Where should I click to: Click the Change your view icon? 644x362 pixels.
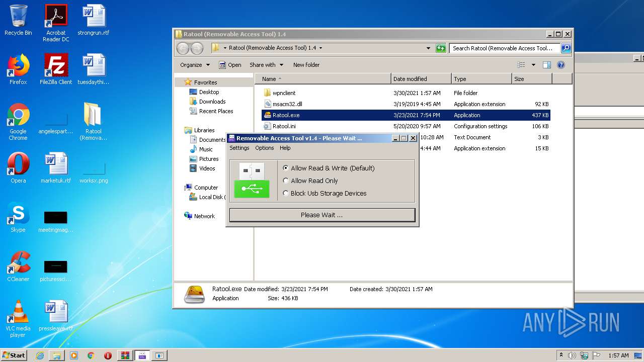[521, 65]
